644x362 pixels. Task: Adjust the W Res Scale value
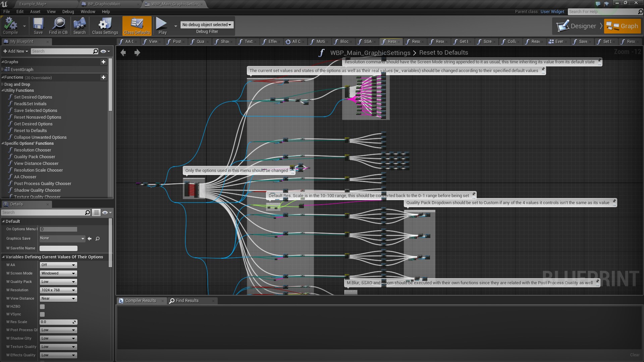click(58, 322)
